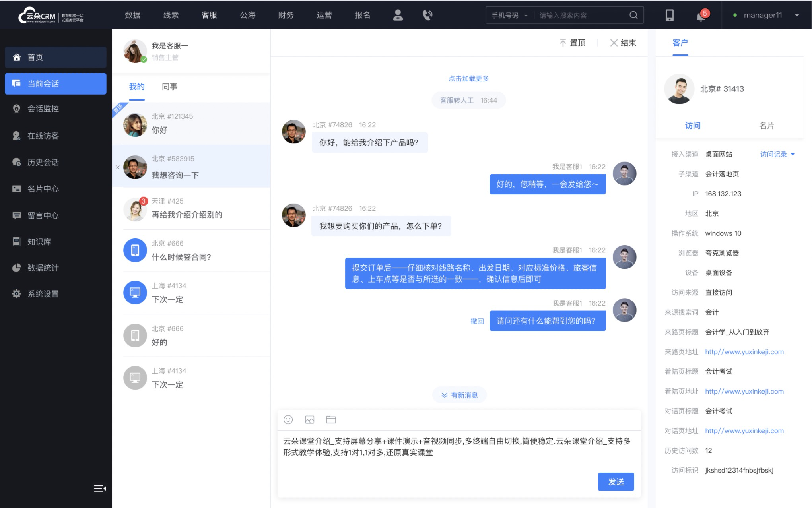Click the emoji icon in chat toolbar
The height and width of the screenshot is (508, 812).
point(288,420)
